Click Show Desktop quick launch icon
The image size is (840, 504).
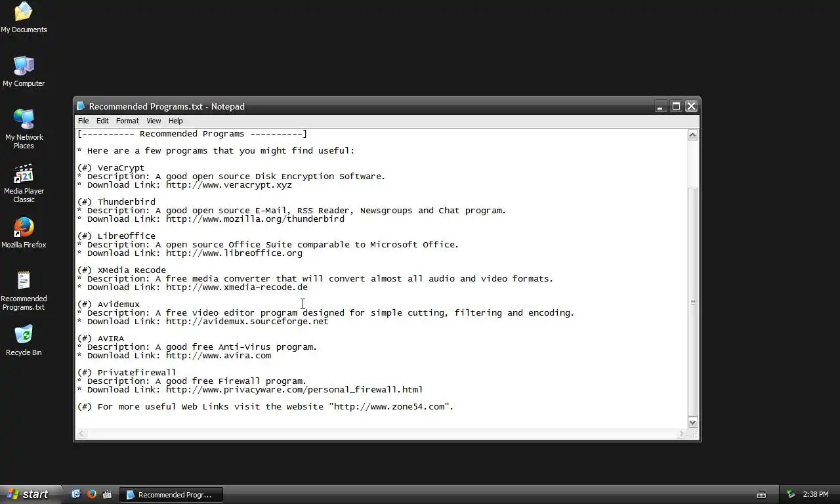coord(76,494)
